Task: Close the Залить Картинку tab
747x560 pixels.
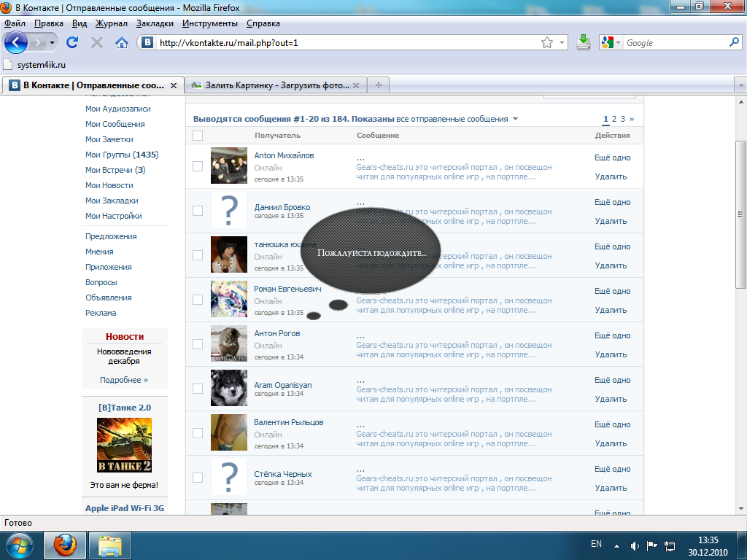Action: pos(356,85)
